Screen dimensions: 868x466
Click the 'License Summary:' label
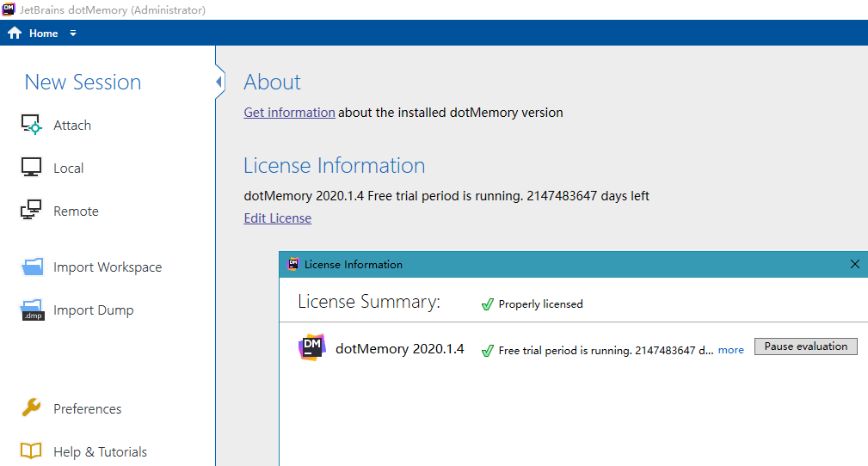click(x=369, y=302)
